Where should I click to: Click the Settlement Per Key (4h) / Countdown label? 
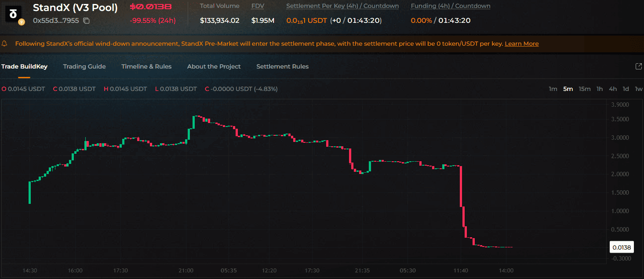tap(342, 6)
